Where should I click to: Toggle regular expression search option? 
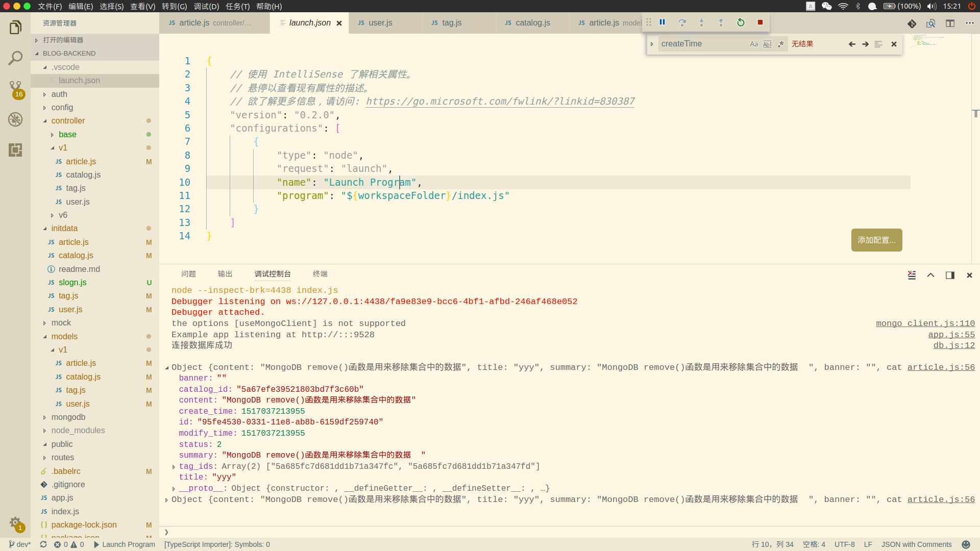click(x=780, y=44)
